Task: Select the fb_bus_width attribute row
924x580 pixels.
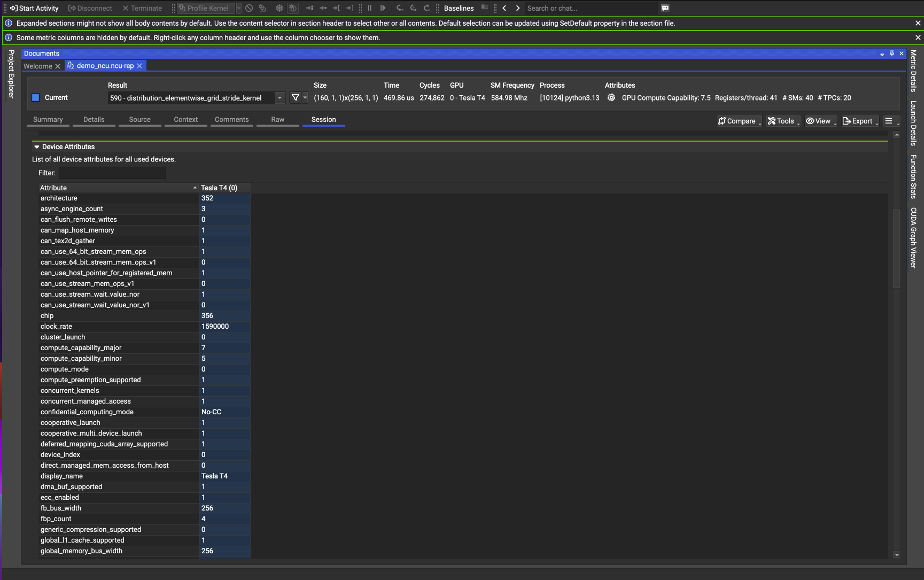Action: pos(144,508)
